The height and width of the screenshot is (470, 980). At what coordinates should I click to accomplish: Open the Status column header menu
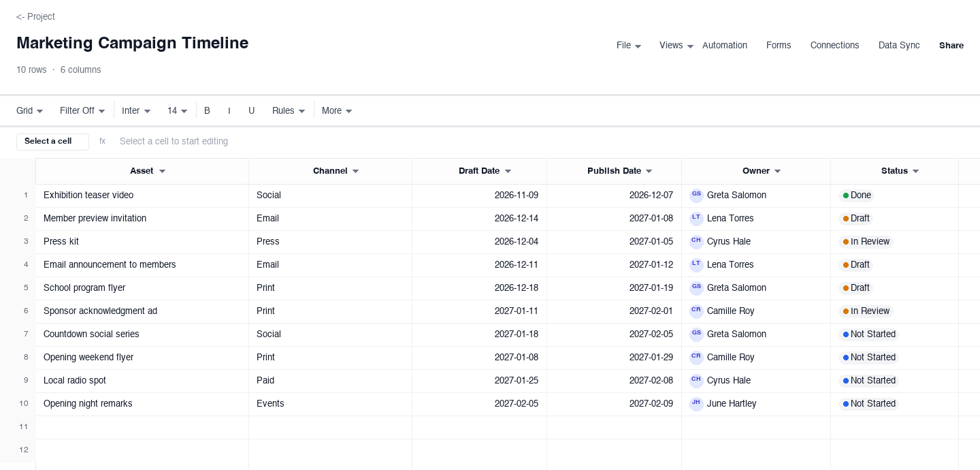coord(915,171)
